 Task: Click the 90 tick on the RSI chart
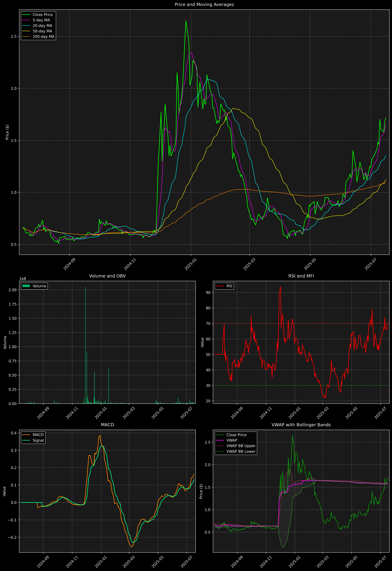[x=208, y=293]
